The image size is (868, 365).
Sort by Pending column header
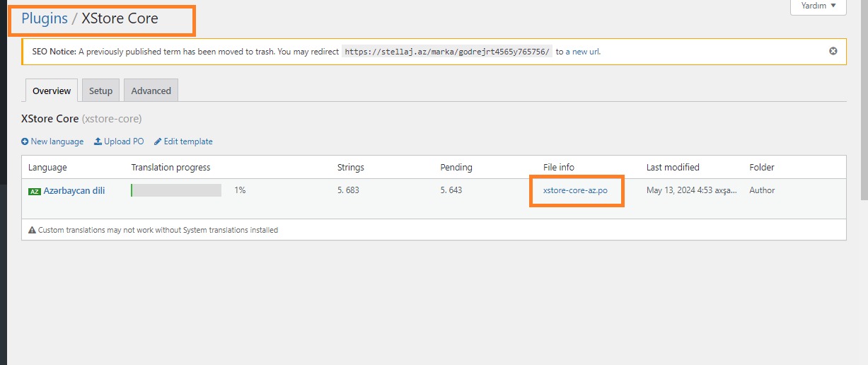click(x=456, y=168)
